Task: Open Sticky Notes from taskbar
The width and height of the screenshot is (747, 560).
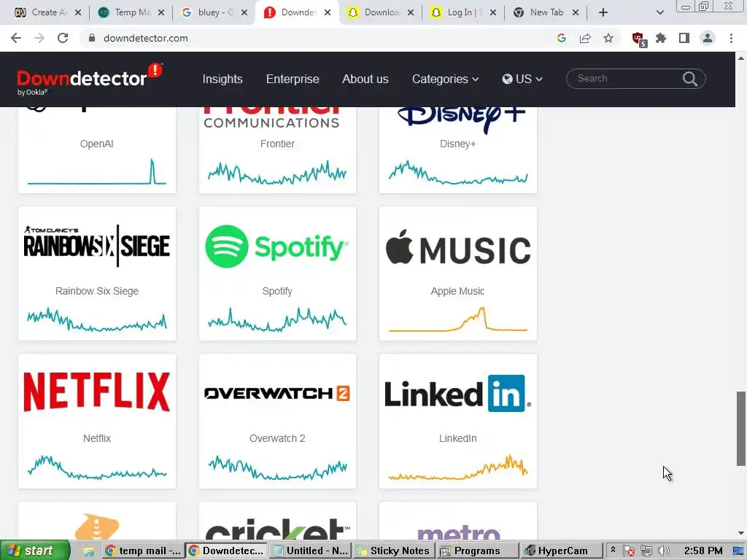Action: pyautogui.click(x=393, y=551)
